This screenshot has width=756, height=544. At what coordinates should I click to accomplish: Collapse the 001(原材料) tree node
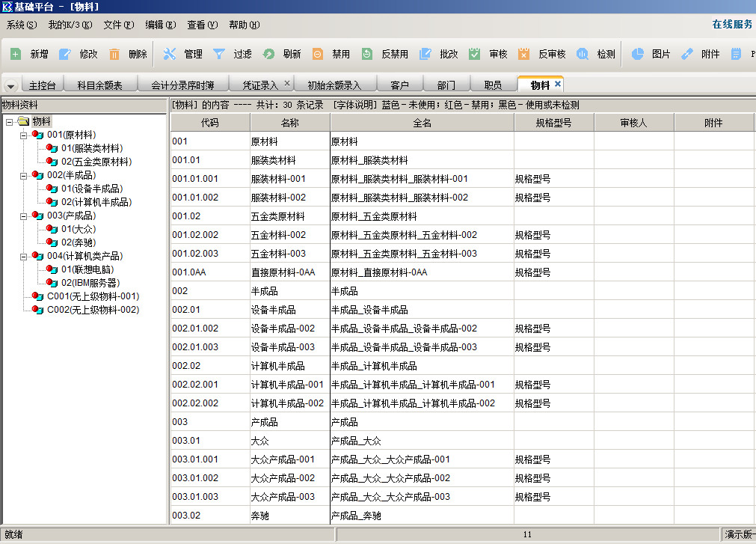click(23, 135)
